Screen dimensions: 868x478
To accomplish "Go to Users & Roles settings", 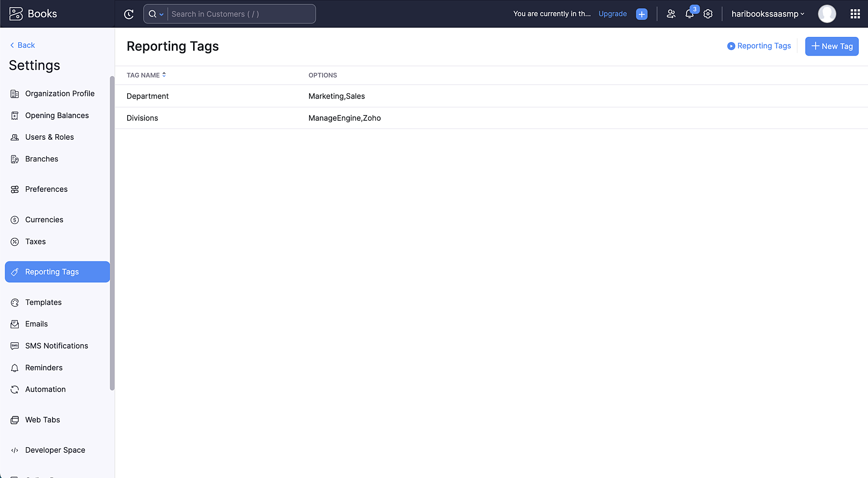I will click(x=49, y=137).
